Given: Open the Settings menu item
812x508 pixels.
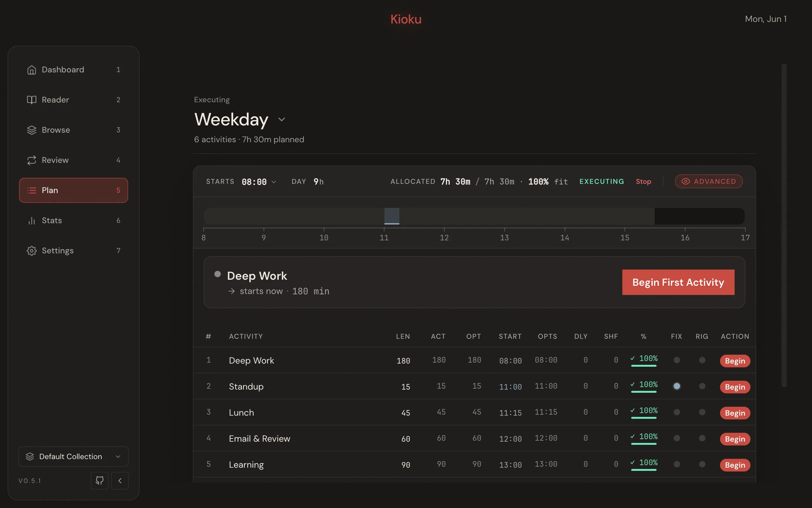Looking at the screenshot, I should pyautogui.click(x=74, y=251).
